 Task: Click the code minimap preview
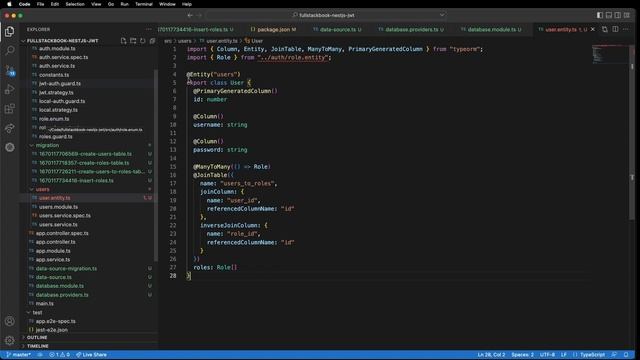coord(609,54)
